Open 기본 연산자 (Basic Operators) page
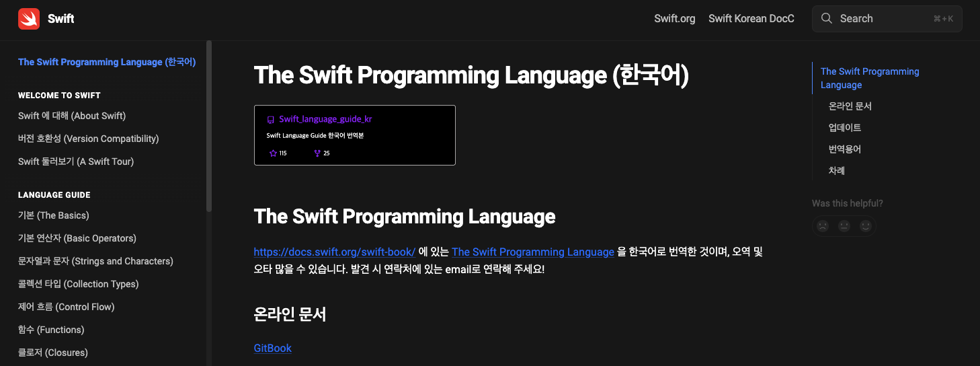This screenshot has height=366, width=980. point(77,238)
